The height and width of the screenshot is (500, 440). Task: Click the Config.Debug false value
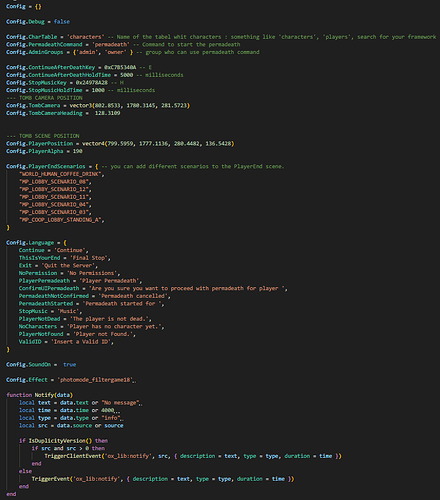[x=62, y=22]
